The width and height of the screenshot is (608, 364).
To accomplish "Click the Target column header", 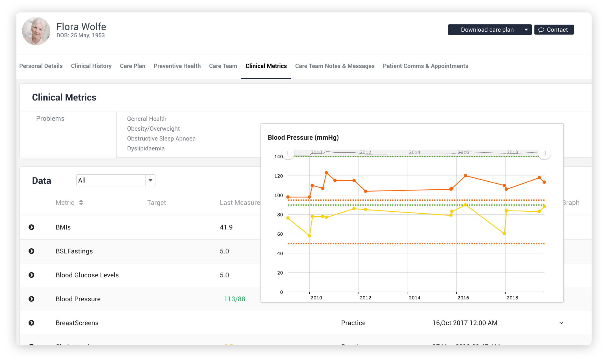I will (x=157, y=203).
